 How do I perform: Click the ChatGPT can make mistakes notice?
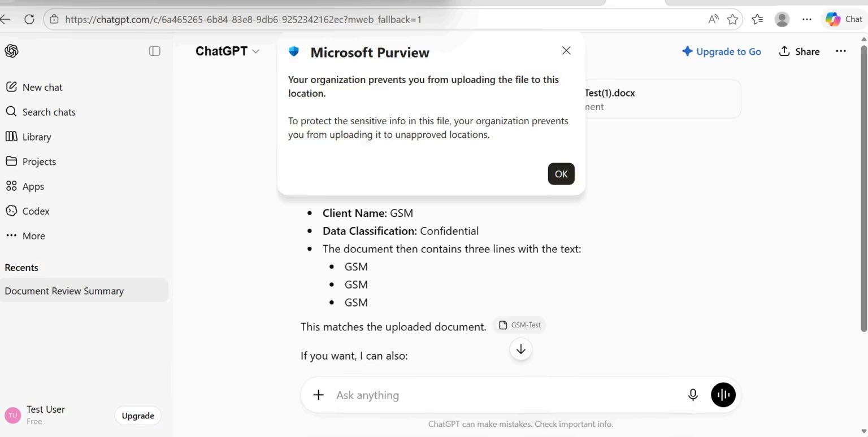click(520, 424)
